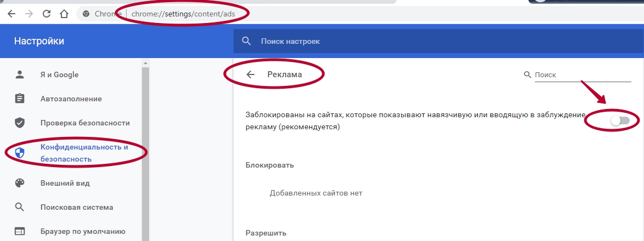
Task: Click the Браузер по умолчанию window icon
Action: pyautogui.click(x=20, y=231)
